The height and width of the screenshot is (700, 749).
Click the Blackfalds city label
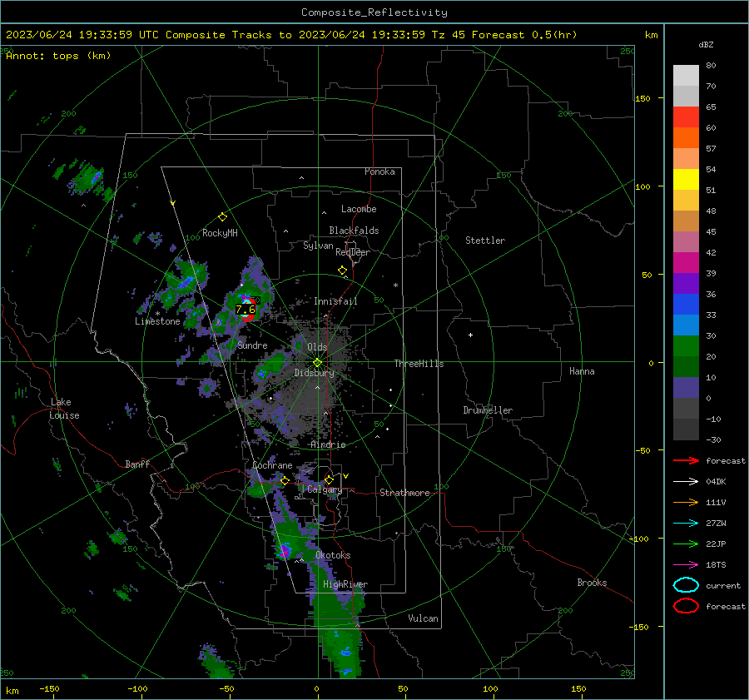[x=354, y=231]
